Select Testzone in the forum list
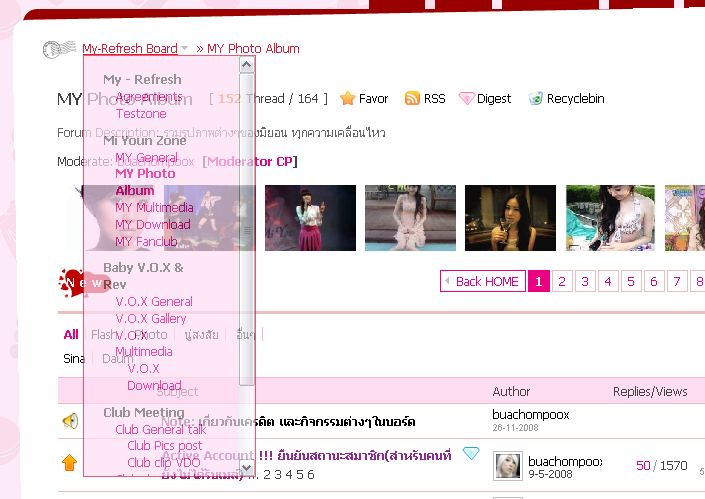This screenshot has width=705, height=499. [141, 114]
